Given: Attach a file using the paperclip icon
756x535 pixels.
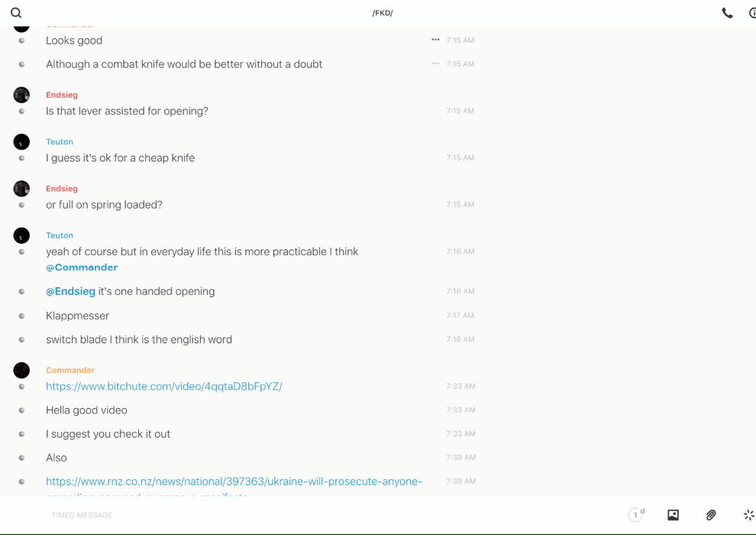Looking at the screenshot, I should pyautogui.click(x=711, y=515).
